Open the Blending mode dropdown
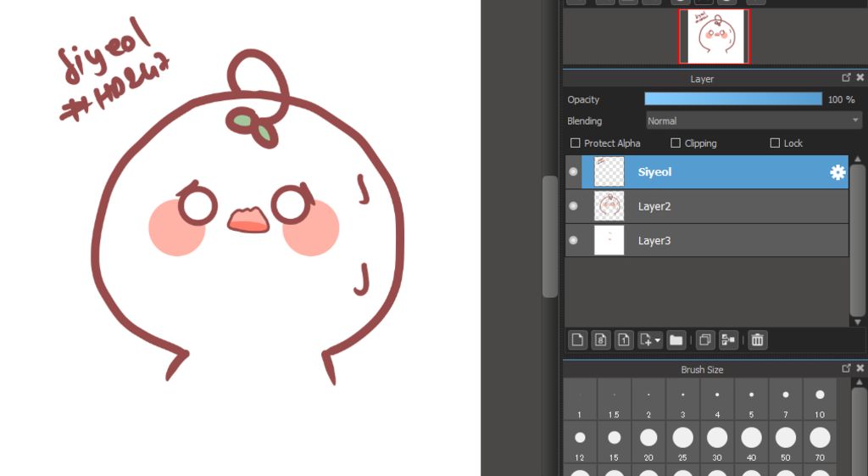This screenshot has height=476, width=868. (754, 120)
